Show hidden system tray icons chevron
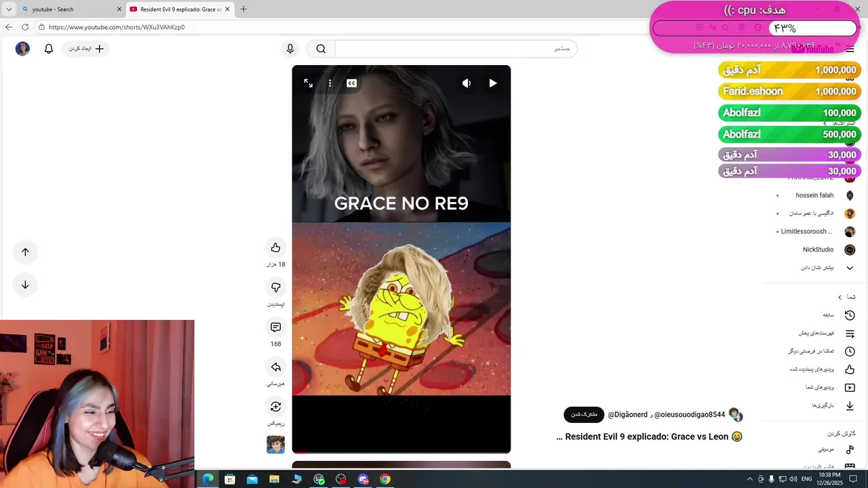This screenshot has height=488, width=868. point(749,479)
